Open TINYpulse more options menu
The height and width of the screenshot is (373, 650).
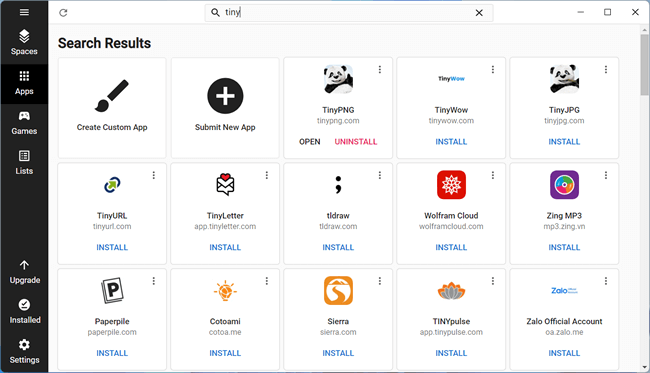point(493,281)
